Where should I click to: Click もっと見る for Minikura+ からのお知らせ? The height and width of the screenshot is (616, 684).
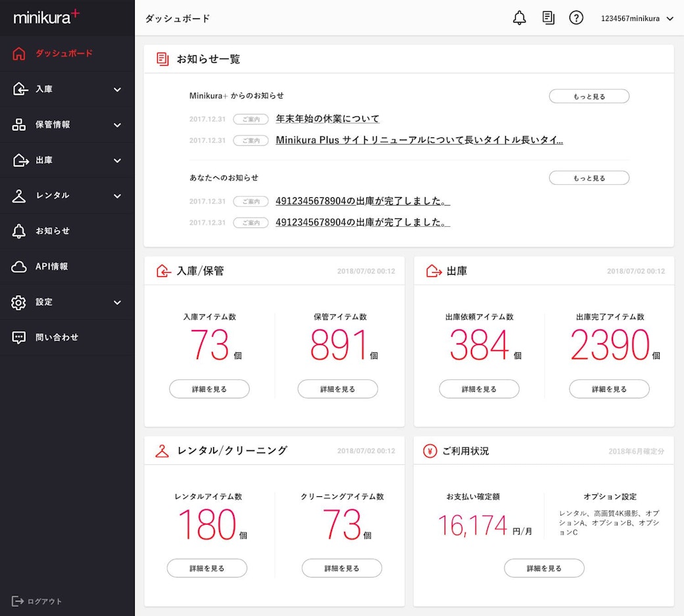click(x=589, y=97)
